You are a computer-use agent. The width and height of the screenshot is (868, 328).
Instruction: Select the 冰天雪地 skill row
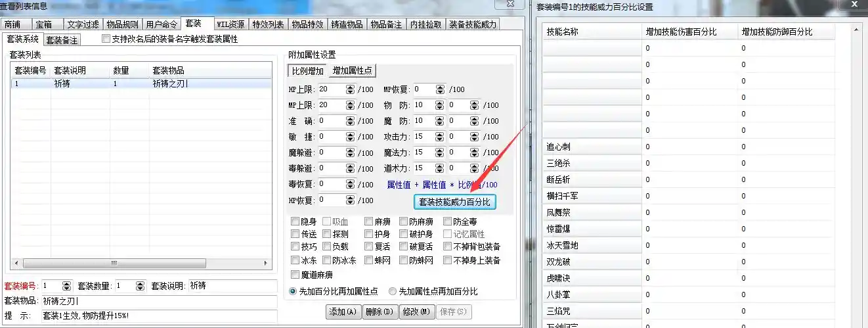[689, 245]
